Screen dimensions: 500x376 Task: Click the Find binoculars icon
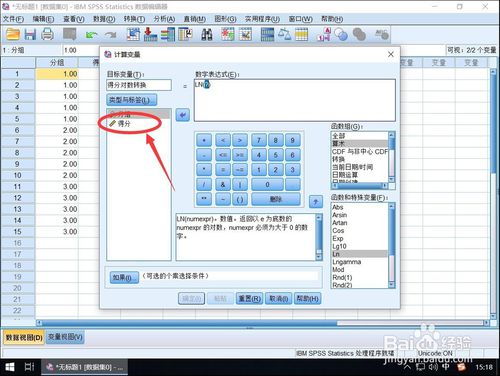click(207, 35)
